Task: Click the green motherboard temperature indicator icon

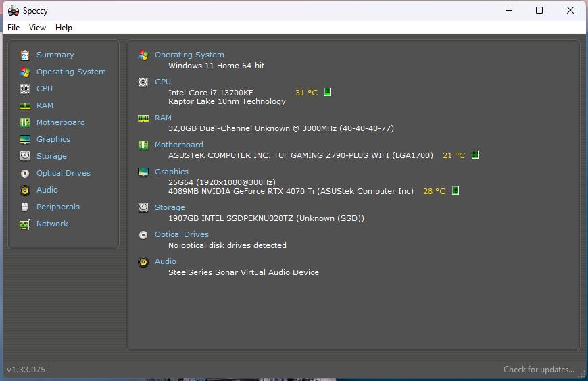Action: coord(475,155)
